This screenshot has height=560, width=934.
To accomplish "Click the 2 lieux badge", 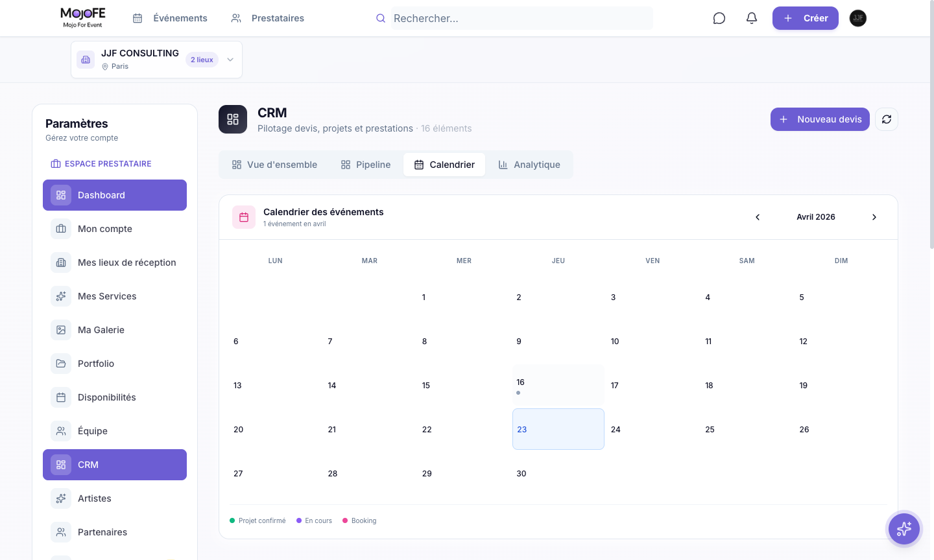I will pyautogui.click(x=202, y=60).
